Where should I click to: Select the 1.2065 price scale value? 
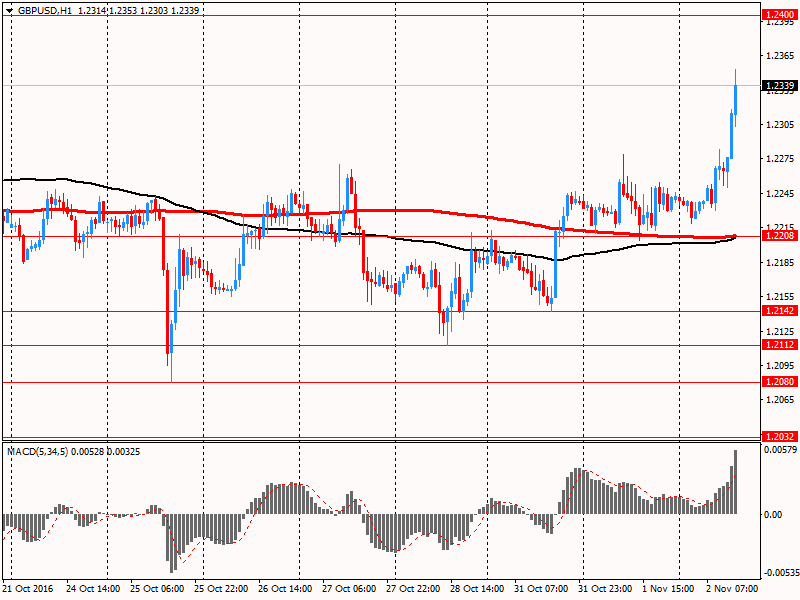[780, 399]
